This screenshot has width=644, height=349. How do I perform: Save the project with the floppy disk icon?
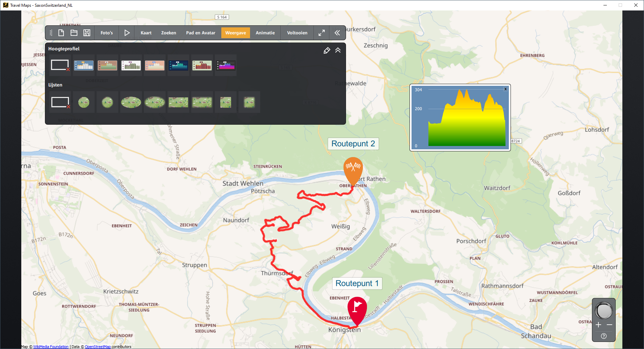pyautogui.click(x=87, y=33)
